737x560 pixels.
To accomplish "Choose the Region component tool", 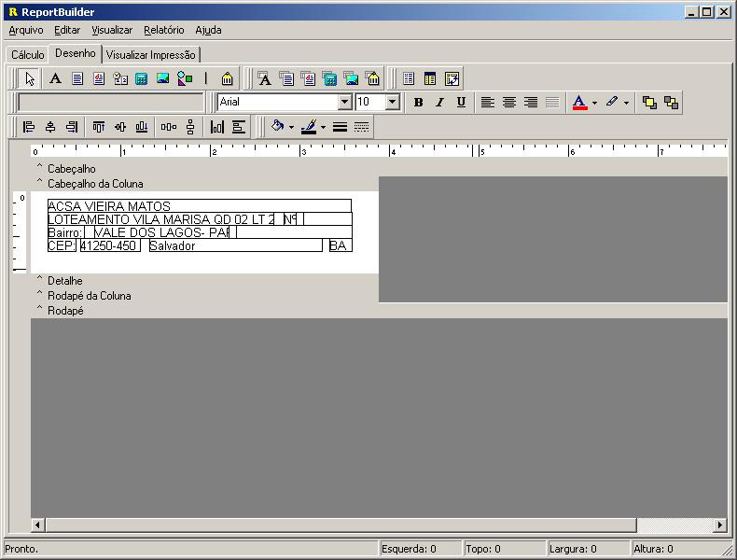I will [x=409, y=78].
